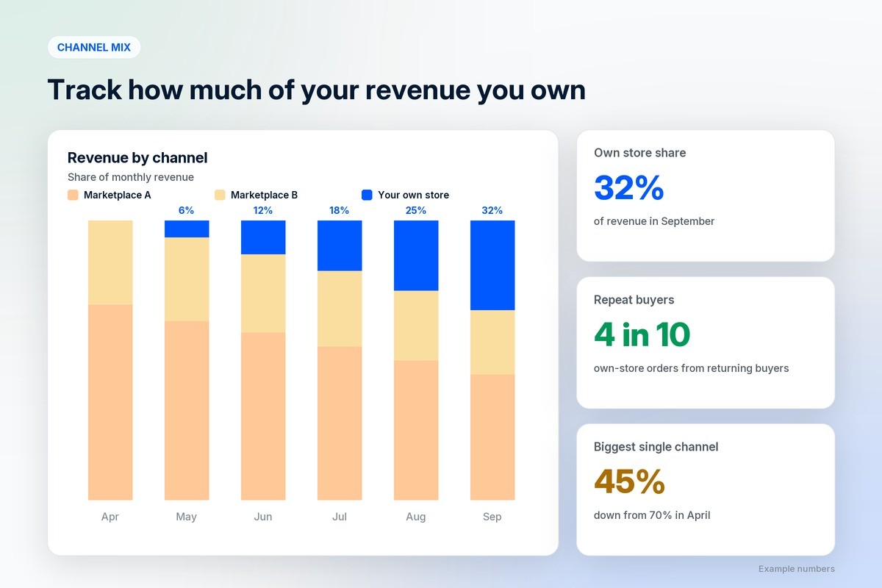Viewport: 882px width, 588px height.
Task: Click the 32% label above Sep bar
Action: [x=492, y=210]
